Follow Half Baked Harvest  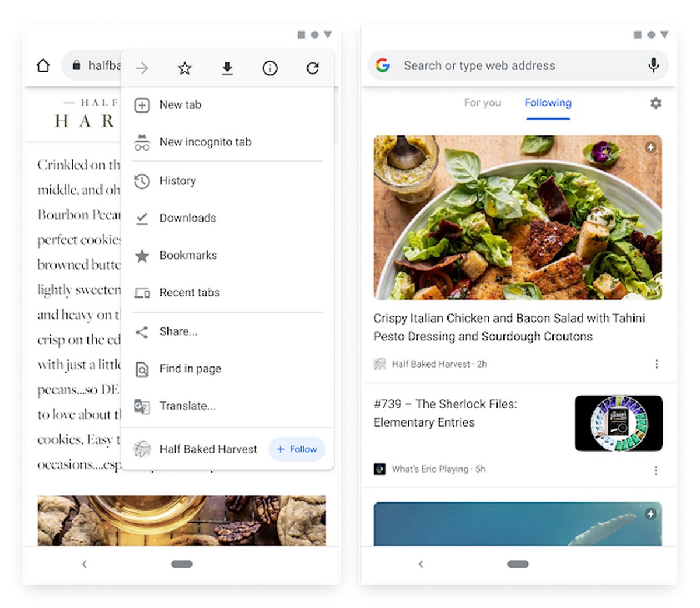pos(297,449)
